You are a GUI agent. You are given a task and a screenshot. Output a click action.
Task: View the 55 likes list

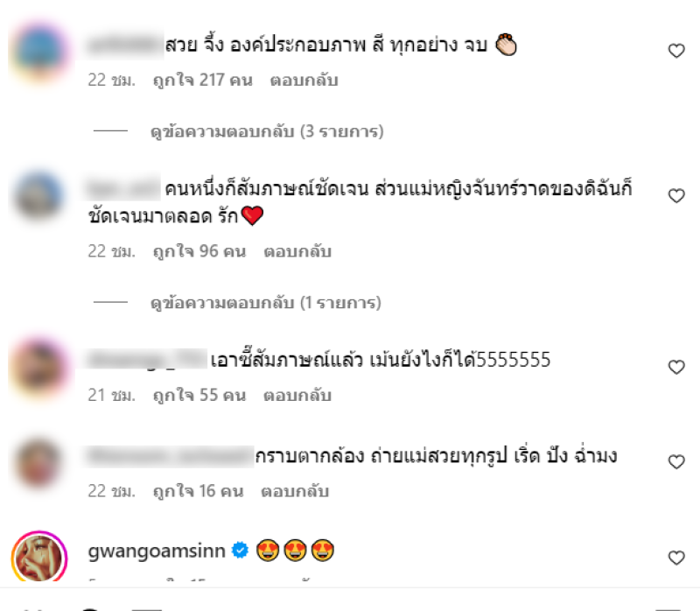point(199,396)
